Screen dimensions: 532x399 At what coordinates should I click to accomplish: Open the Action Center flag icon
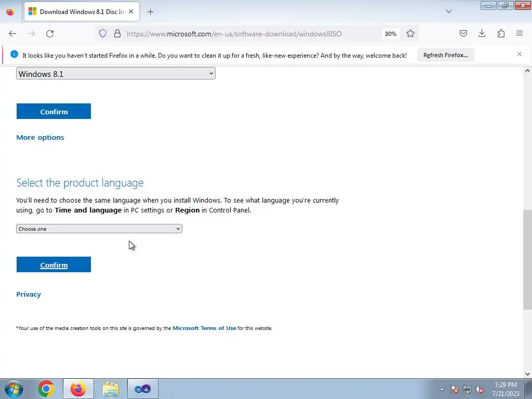click(x=455, y=389)
